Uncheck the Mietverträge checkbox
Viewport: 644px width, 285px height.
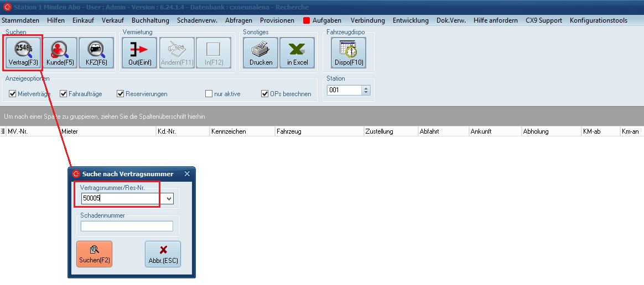13,94
